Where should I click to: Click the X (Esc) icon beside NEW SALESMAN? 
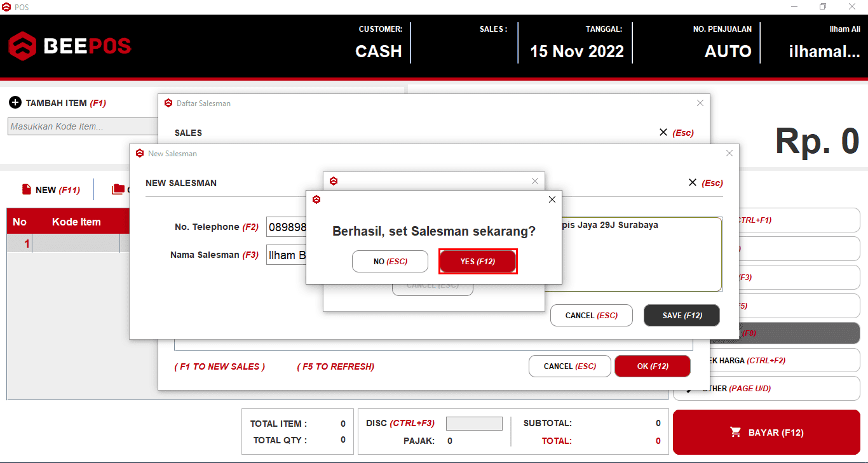(693, 183)
